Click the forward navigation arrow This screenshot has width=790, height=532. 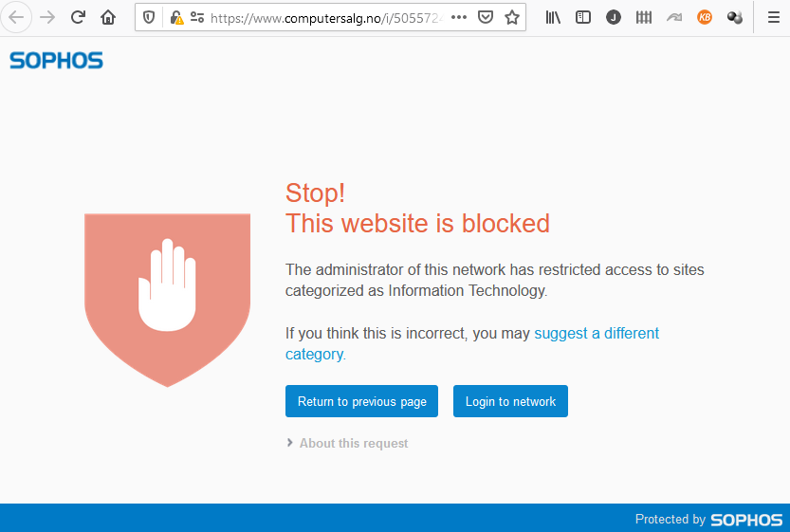47,18
